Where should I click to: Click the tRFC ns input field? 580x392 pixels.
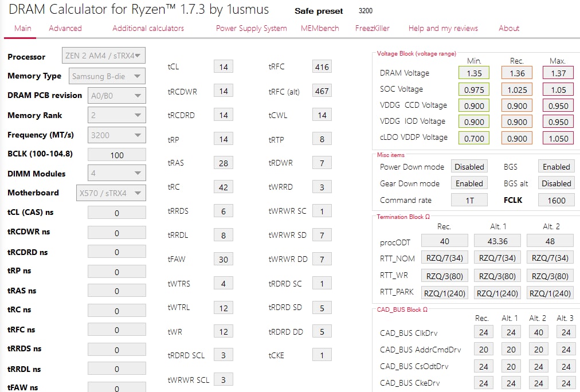(x=116, y=330)
